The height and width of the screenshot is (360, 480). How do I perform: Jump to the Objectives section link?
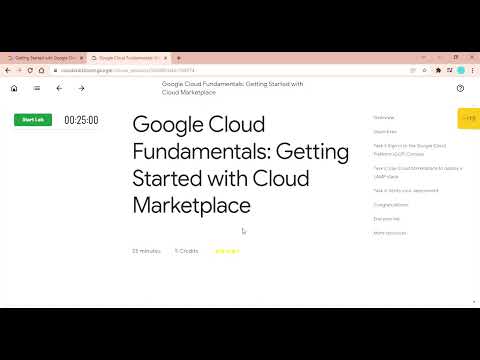(x=385, y=132)
